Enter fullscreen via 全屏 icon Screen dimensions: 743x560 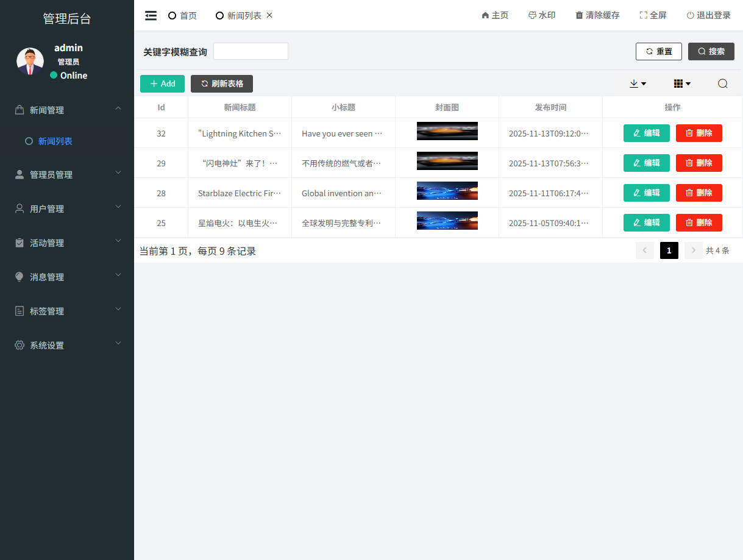[643, 16]
